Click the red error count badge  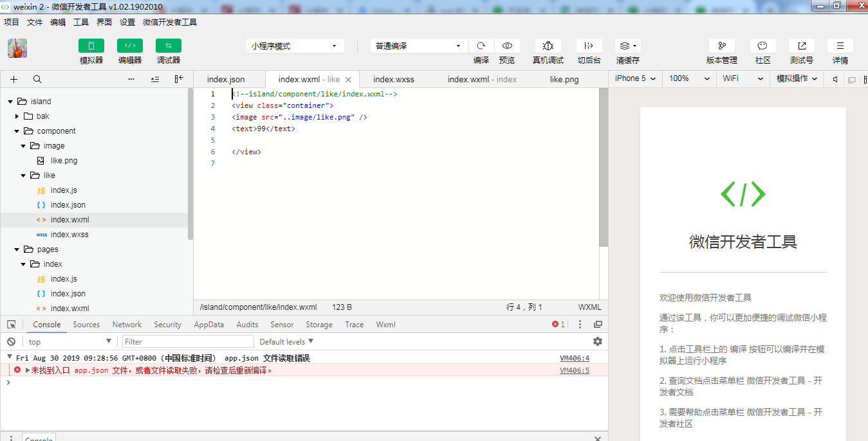(x=559, y=325)
